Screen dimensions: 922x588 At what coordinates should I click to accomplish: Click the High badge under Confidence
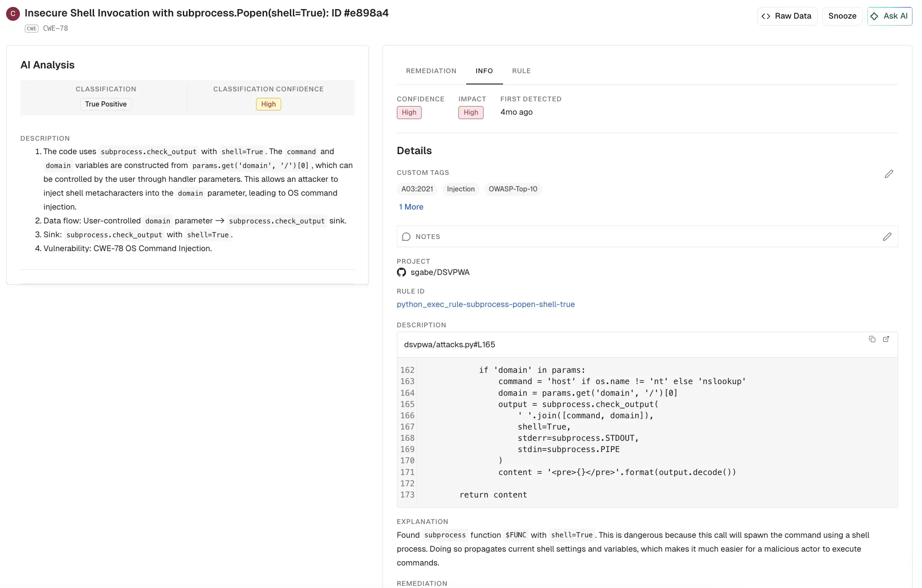coord(409,112)
